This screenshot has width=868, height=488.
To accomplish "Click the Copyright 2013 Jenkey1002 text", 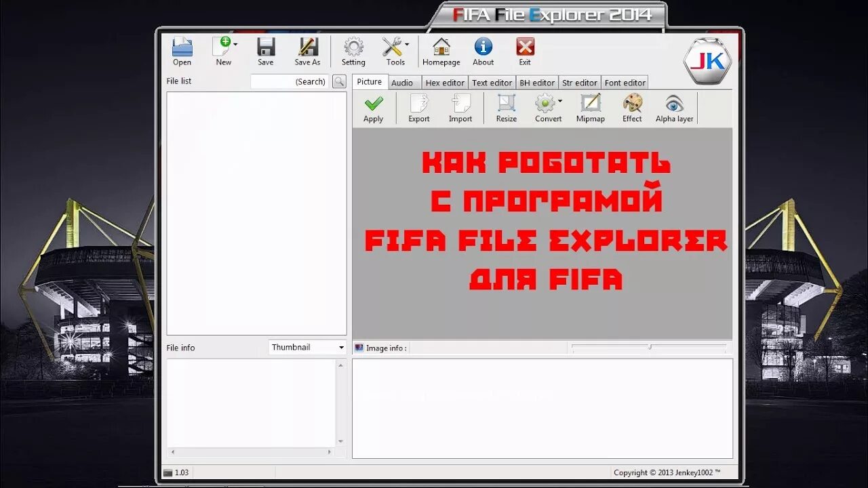I will pyautogui.click(x=667, y=472).
